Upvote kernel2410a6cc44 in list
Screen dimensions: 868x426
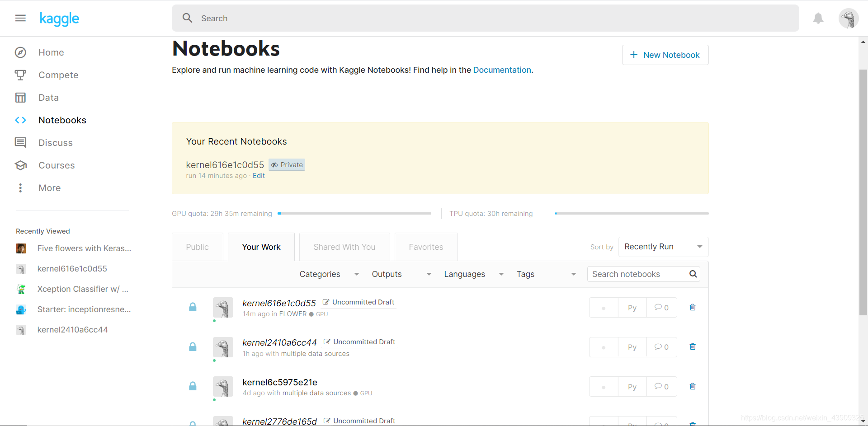tap(604, 347)
